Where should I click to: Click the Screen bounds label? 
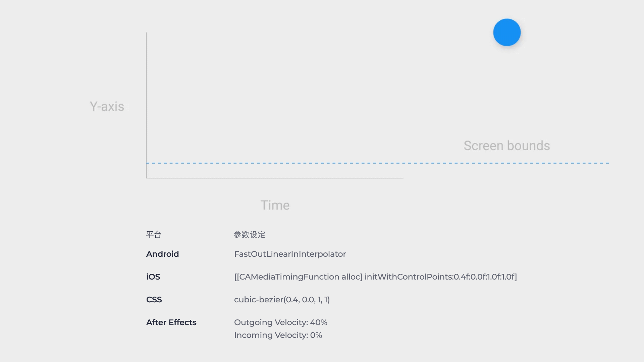click(x=506, y=146)
